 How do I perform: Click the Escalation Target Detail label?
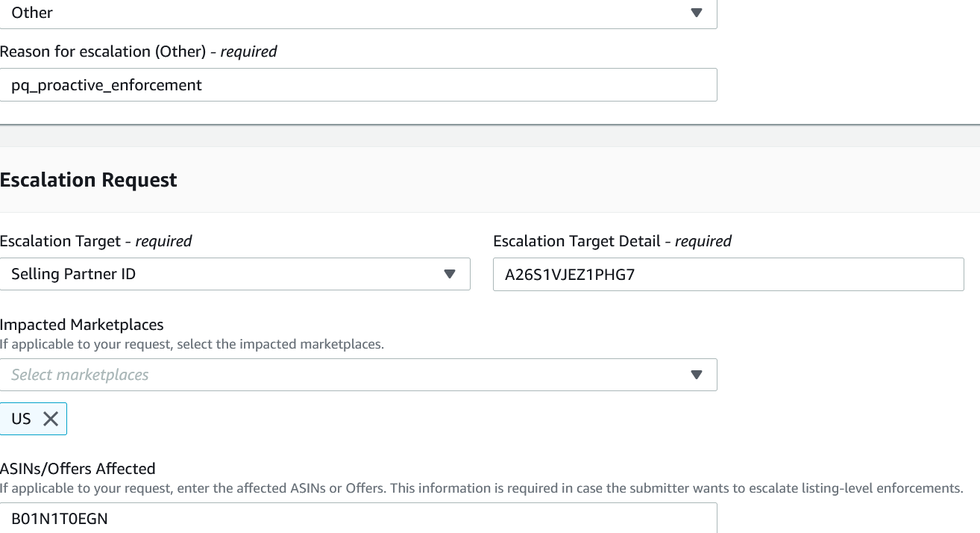(612, 241)
